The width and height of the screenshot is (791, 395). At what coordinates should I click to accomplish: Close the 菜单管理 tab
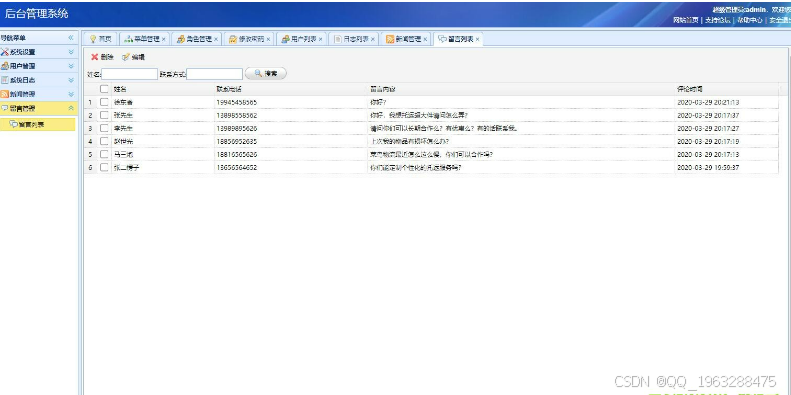(163, 39)
